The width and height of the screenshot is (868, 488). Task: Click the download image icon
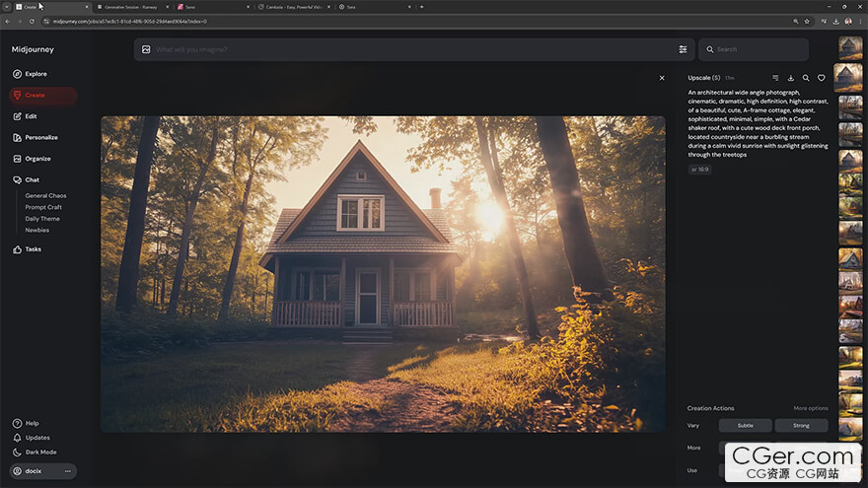(x=790, y=78)
